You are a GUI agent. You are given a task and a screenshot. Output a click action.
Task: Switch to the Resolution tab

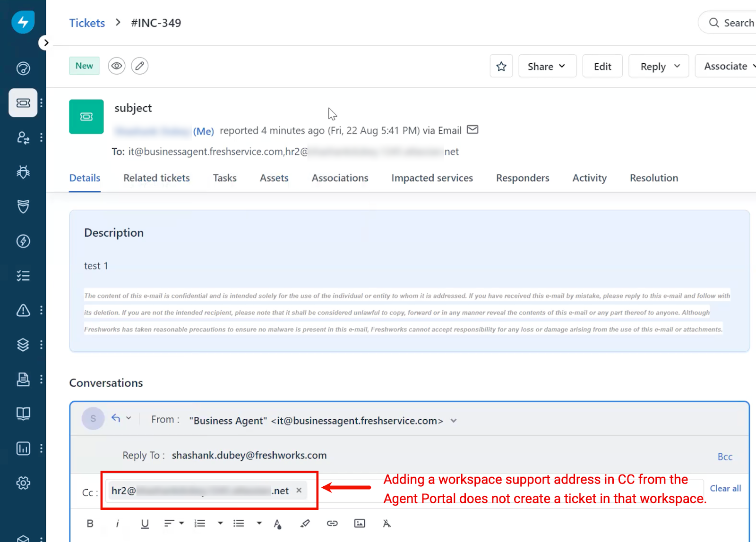tap(654, 178)
